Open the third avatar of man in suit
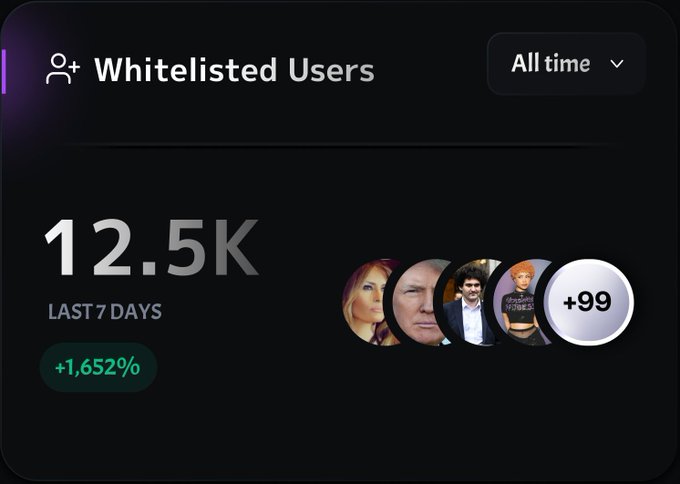Screen dimensions: 680x484 pyautogui.click(x=467, y=302)
